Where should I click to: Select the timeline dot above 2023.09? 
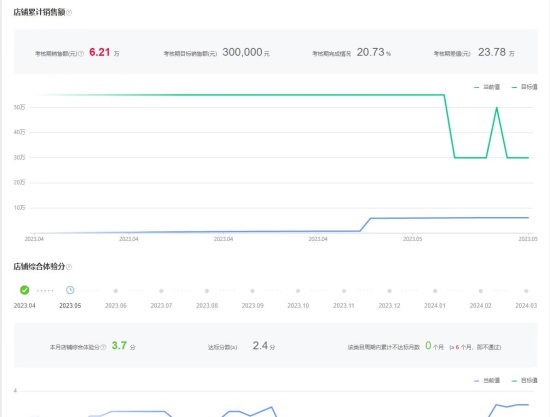(x=253, y=291)
